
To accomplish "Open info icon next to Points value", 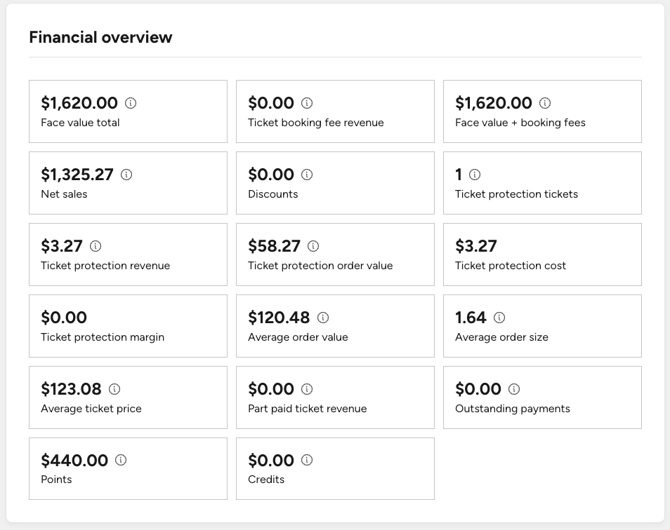I will (x=121, y=460).
